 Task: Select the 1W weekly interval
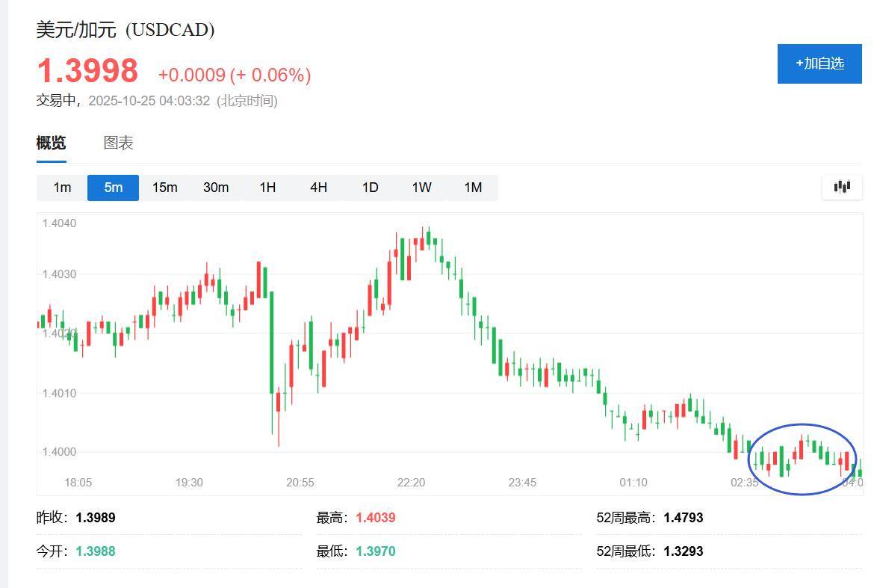[421, 188]
